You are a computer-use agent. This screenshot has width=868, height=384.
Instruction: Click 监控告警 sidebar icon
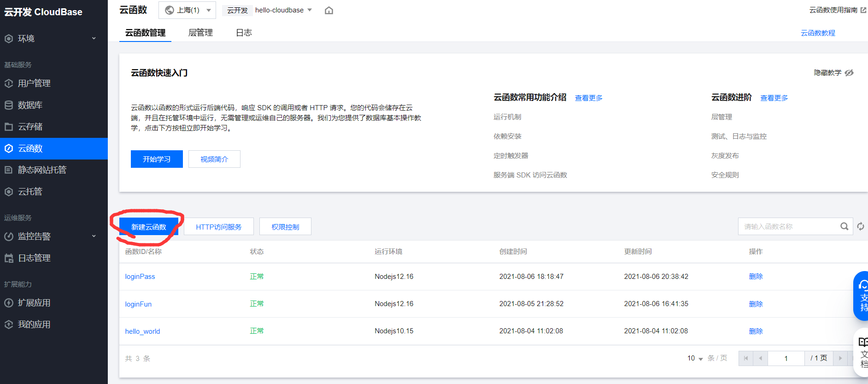click(9, 236)
